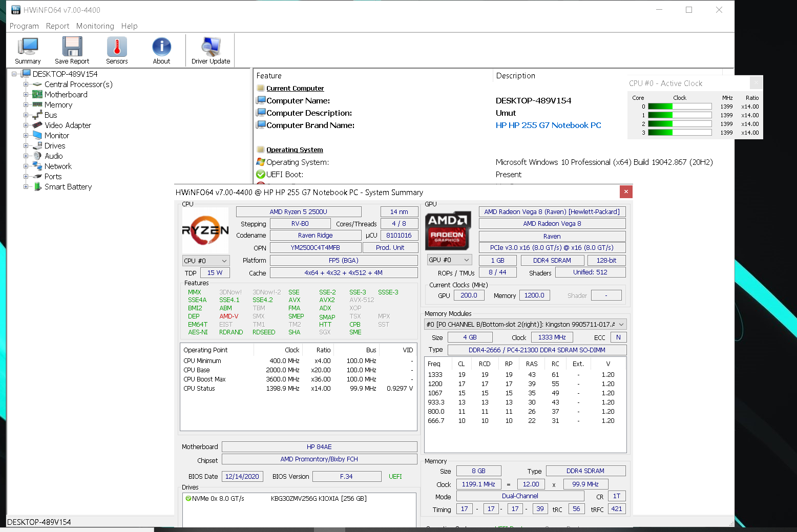Click the Ryzen CPU logo
The height and width of the screenshot is (532, 797).
205,230
